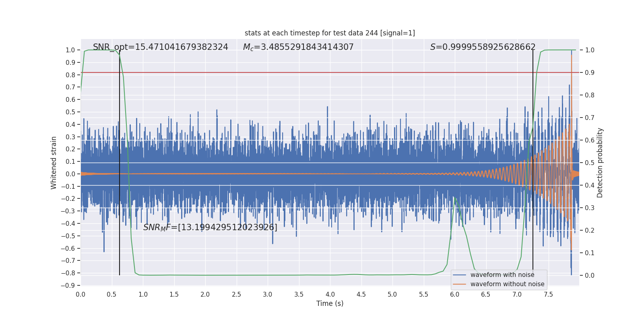Click the right axis tick label 0.9
Image resolution: width=644 pixels, height=322 pixels.
click(x=590, y=73)
